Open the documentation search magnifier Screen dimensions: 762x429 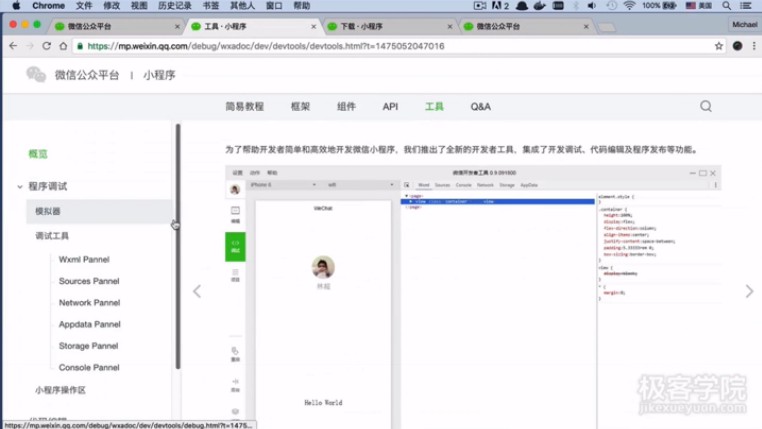point(706,106)
